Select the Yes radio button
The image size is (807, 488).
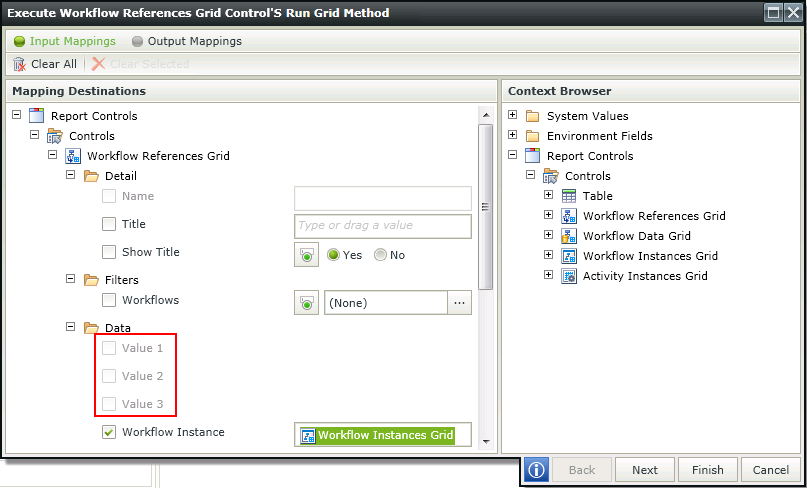coord(334,255)
